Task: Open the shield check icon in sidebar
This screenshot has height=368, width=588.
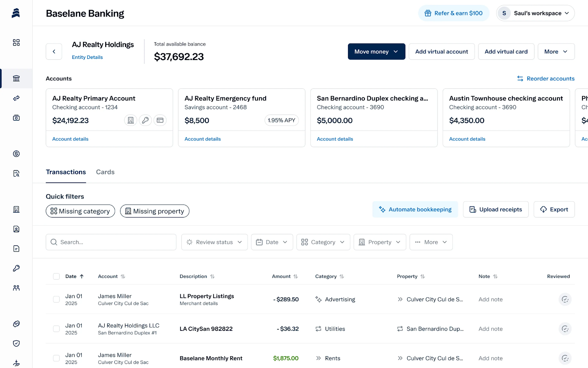Action: click(16, 343)
